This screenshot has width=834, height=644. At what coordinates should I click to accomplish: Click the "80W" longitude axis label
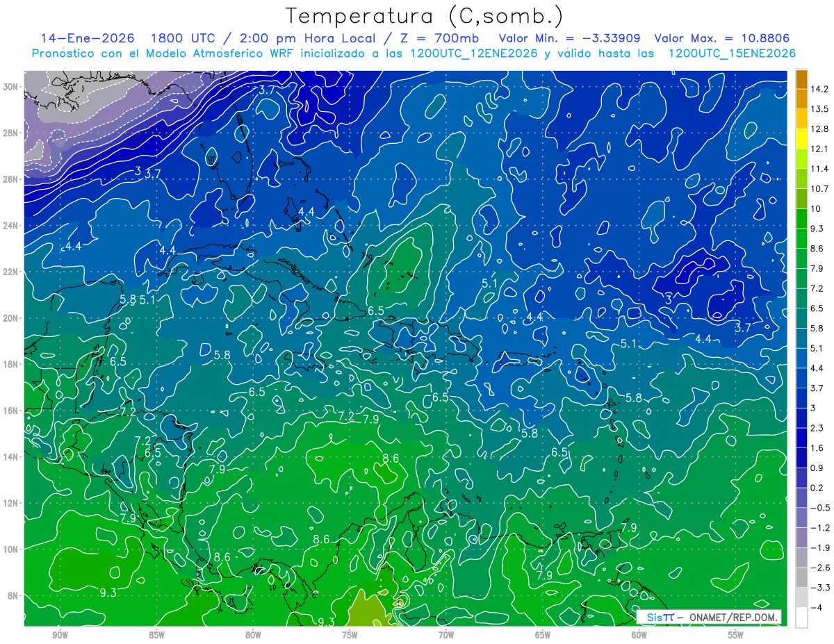click(253, 635)
